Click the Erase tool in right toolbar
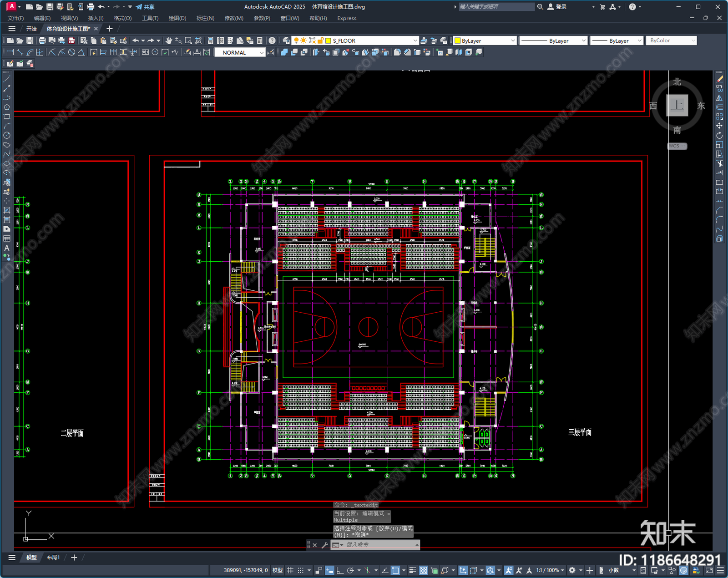The width and height of the screenshot is (728, 578). pos(719,79)
